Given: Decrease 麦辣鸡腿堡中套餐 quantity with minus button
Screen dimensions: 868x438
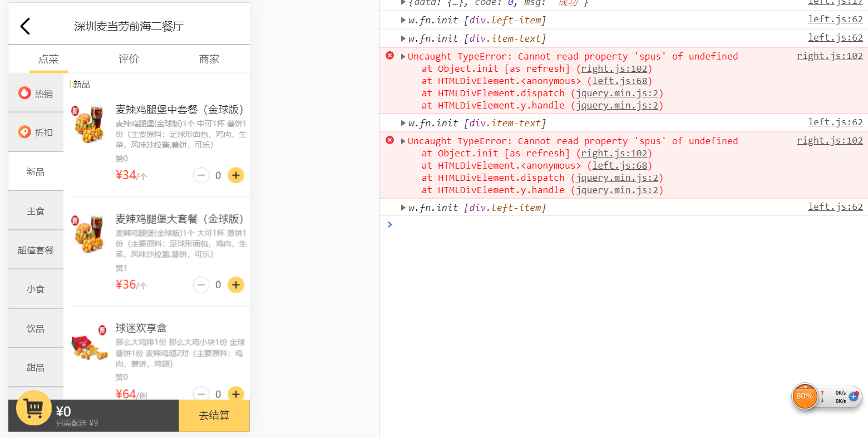Looking at the screenshot, I should click(201, 175).
